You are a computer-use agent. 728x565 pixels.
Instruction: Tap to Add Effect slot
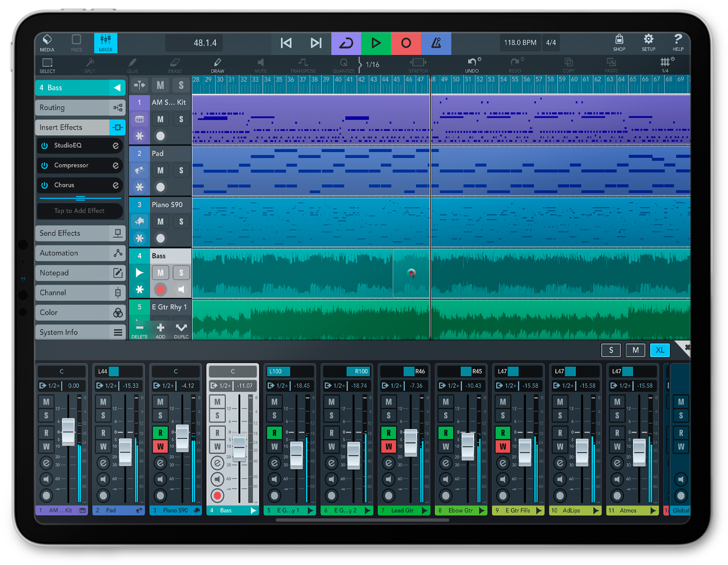click(80, 211)
